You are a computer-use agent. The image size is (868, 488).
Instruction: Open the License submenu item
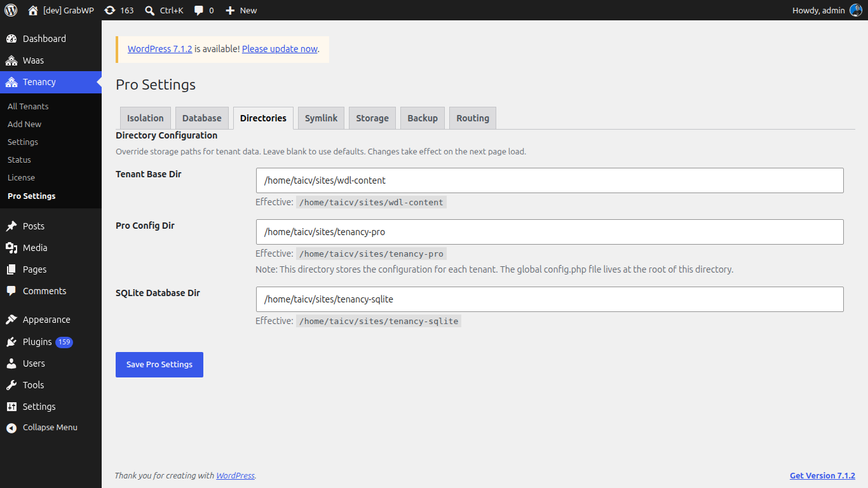click(21, 177)
